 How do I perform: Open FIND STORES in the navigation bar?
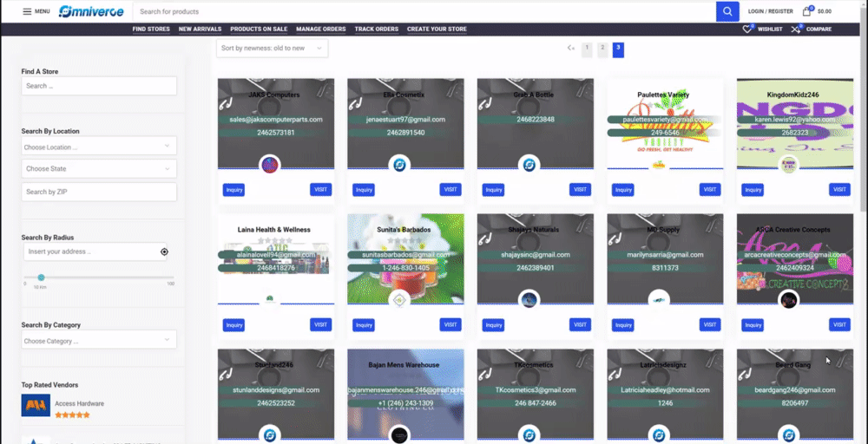coord(151,29)
